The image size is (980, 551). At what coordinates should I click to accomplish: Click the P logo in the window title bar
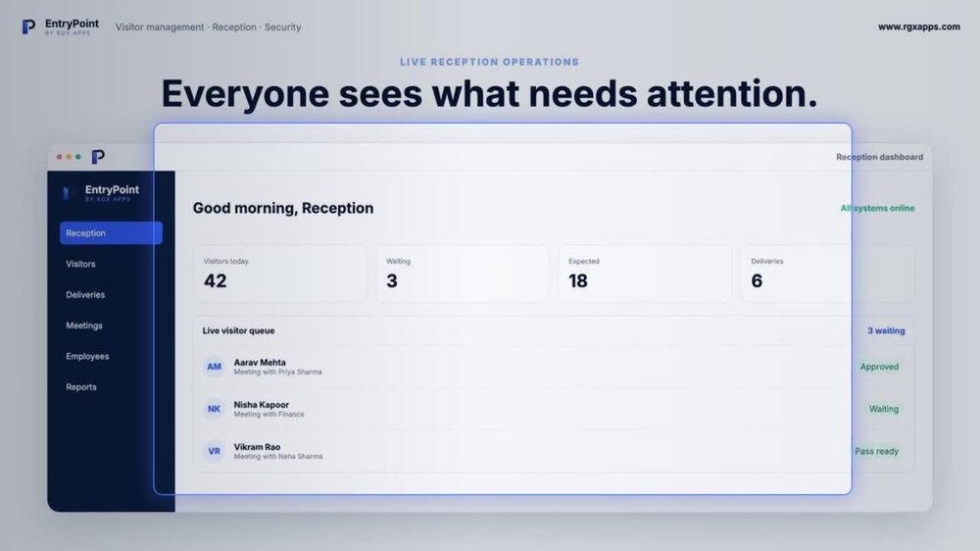click(98, 157)
